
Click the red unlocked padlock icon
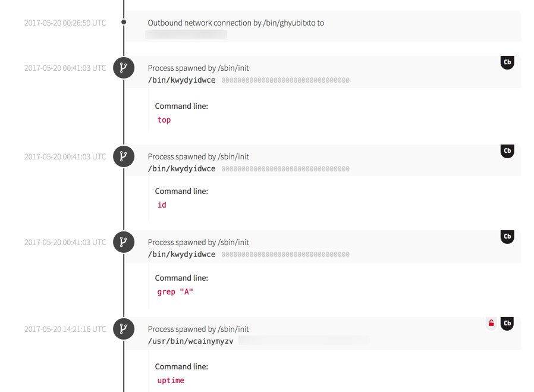(x=491, y=324)
